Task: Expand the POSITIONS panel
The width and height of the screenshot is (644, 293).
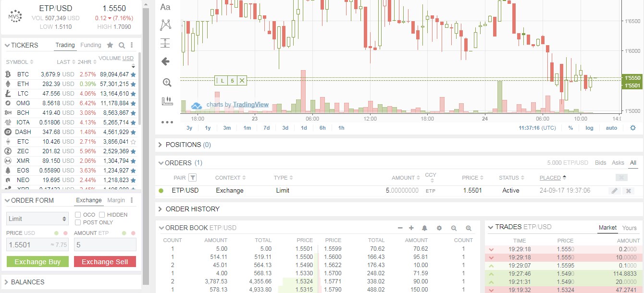Action: tap(160, 145)
